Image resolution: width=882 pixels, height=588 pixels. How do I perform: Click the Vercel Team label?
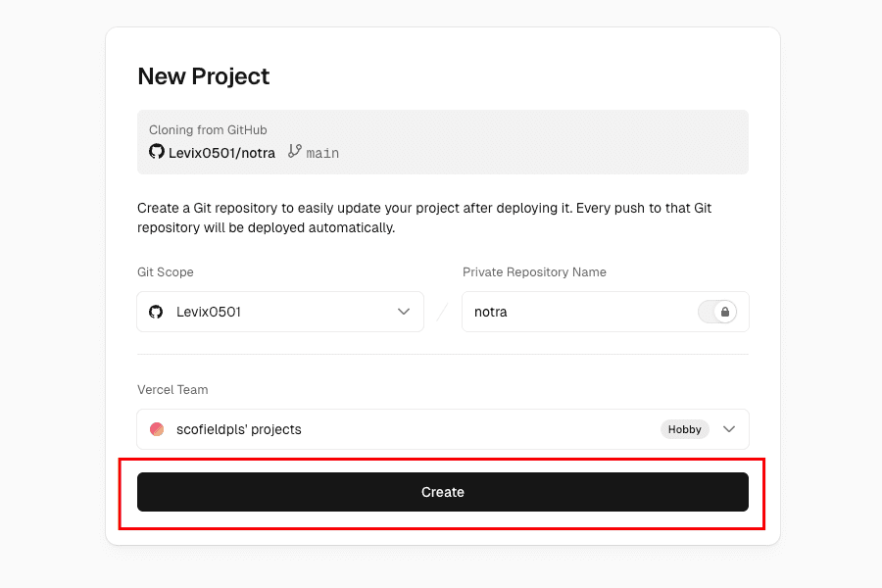172,390
